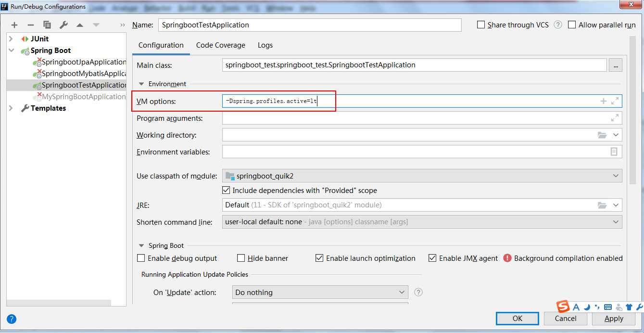Browse main class with ellipsis button
Image resolution: width=644 pixels, height=333 pixels.
pyautogui.click(x=616, y=65)
